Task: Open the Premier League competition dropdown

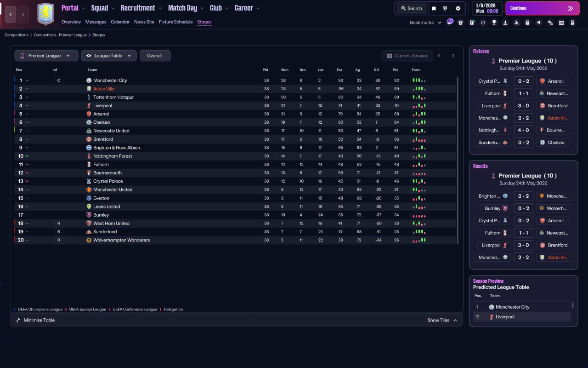Action: (46, 56)
